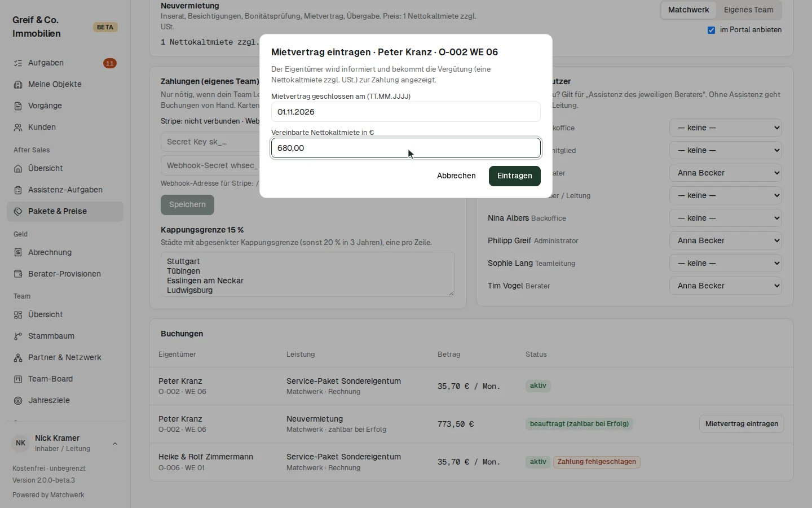Open the Philipp Greif assistant dropdown
Screen dimensions: 812x508
click(x=726, y=240)
